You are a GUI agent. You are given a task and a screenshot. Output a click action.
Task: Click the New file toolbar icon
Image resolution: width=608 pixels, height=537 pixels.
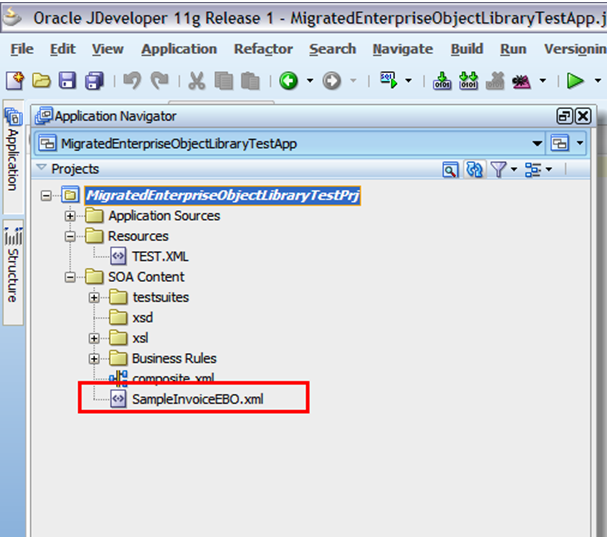[15, 81]
